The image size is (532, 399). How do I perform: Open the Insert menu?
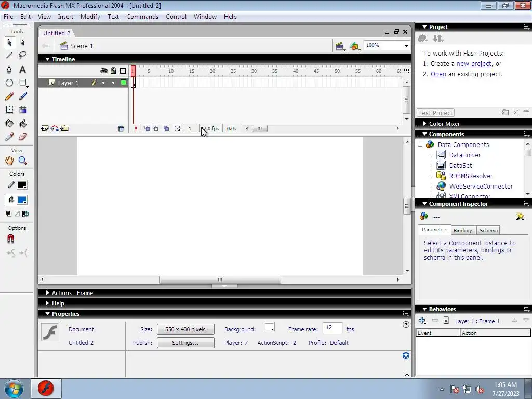65,17
